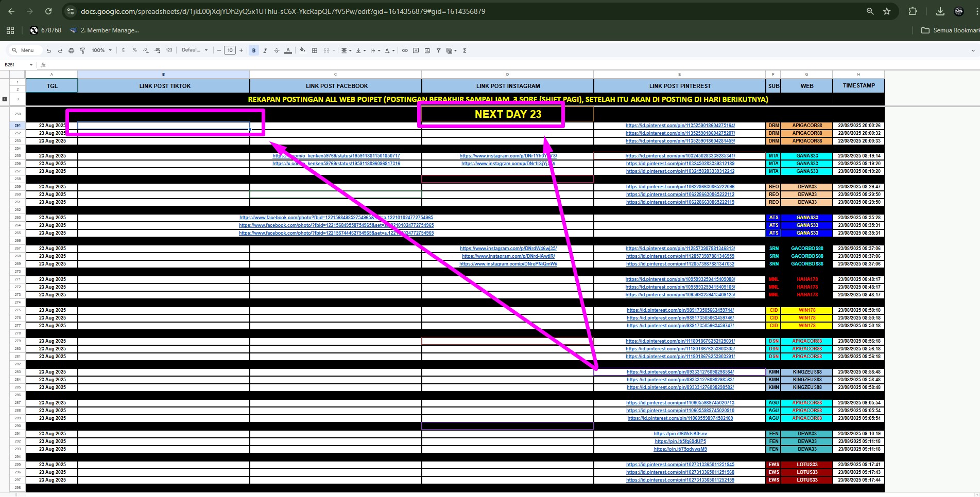The image size is (980, 497).
Task: Click the Functions sigma icon
Action: tap(465, 50)
